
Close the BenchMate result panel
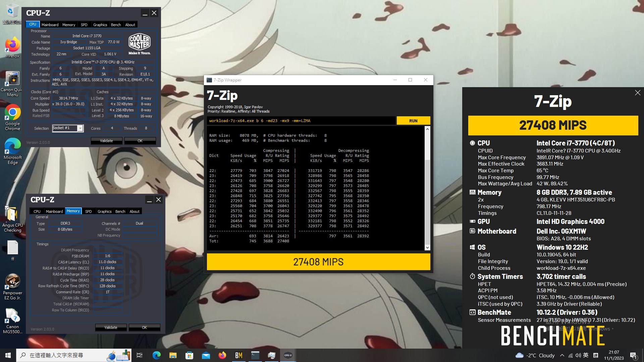tap(638, 93)
